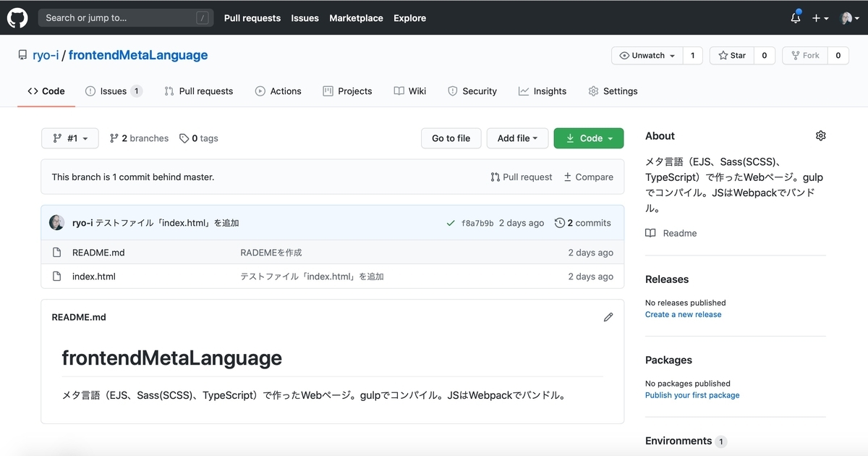
Task: Open the ryo-i owner profile link
Action: pyautogui.click(x=46, y=55)
